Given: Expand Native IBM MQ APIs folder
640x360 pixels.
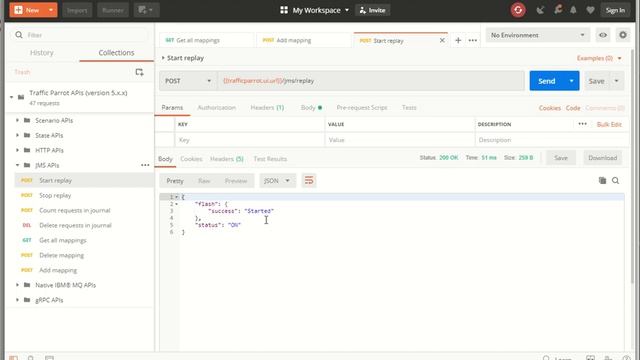Looking at the screenshot, I should (x=17, y=285).
